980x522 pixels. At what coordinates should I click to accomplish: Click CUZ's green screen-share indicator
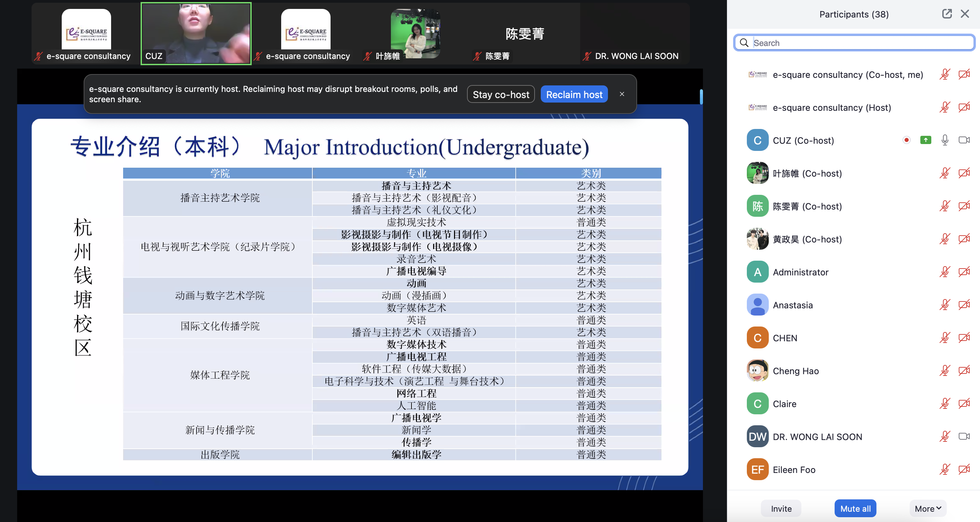pos(925,140)
